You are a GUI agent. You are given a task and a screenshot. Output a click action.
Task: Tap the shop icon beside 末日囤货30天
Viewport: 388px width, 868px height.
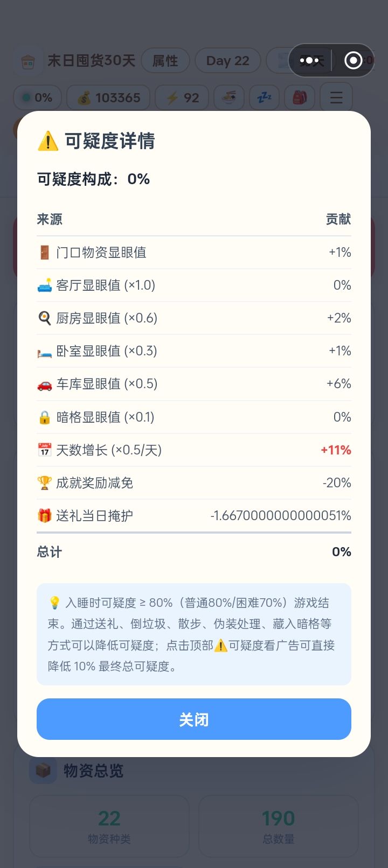click(x=27, y=61)
